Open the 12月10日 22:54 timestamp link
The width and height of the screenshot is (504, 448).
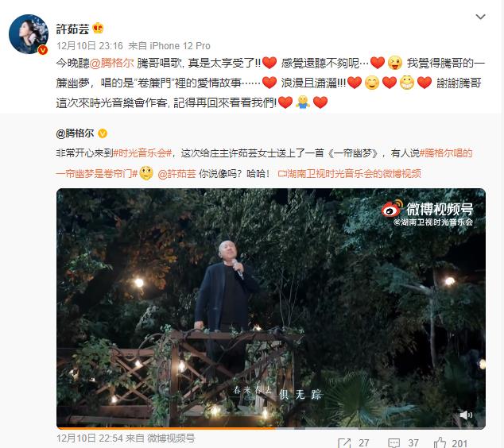(x=90, y=438)
